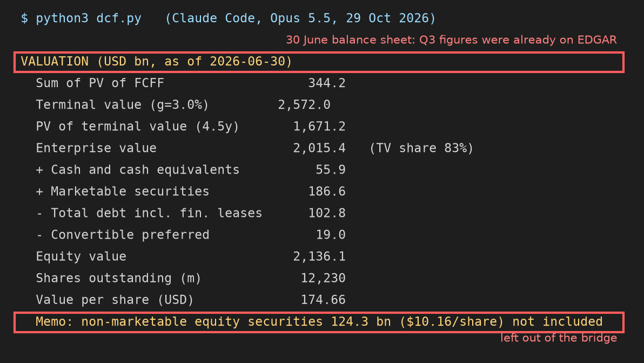
Task: Click the value 2,572.0
Action: click(304, 105)
